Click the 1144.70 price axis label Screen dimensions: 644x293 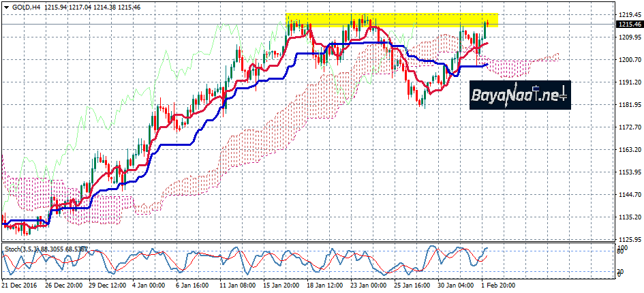click(630, 195)
